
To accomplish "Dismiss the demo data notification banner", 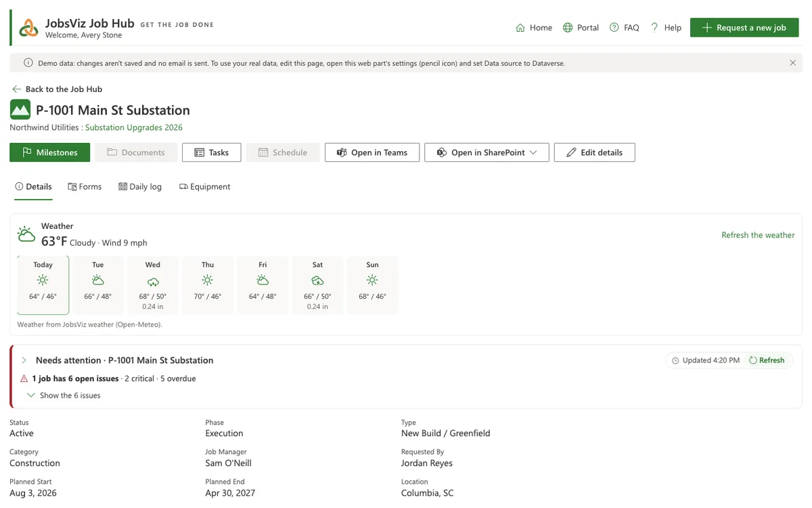I will [x=792, y=63].
